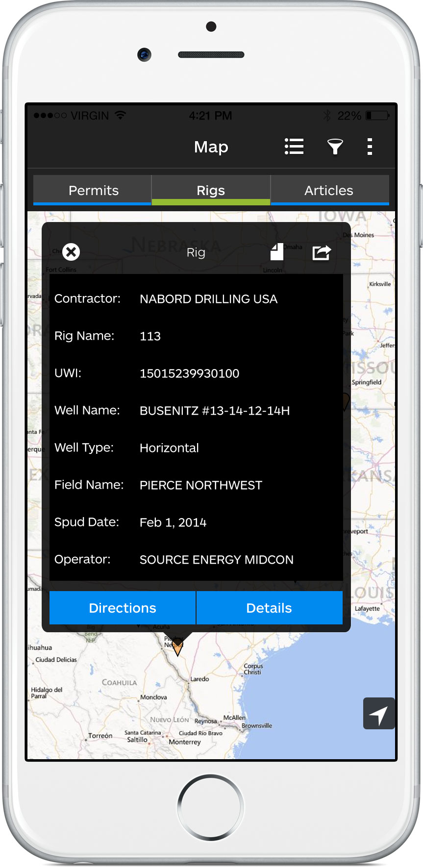423x868 pixels.
Task: Tap the Well Name: label
Action: [x=87, y=410]
